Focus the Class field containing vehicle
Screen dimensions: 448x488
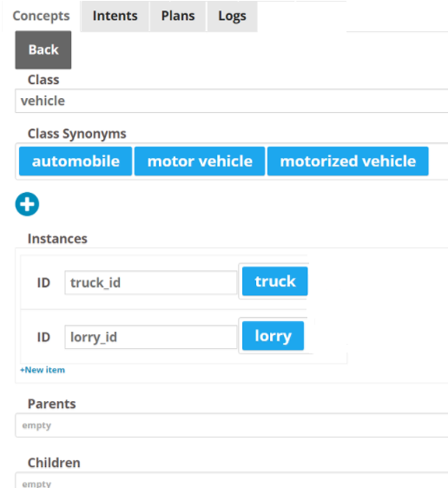click(x=232, y=101)
